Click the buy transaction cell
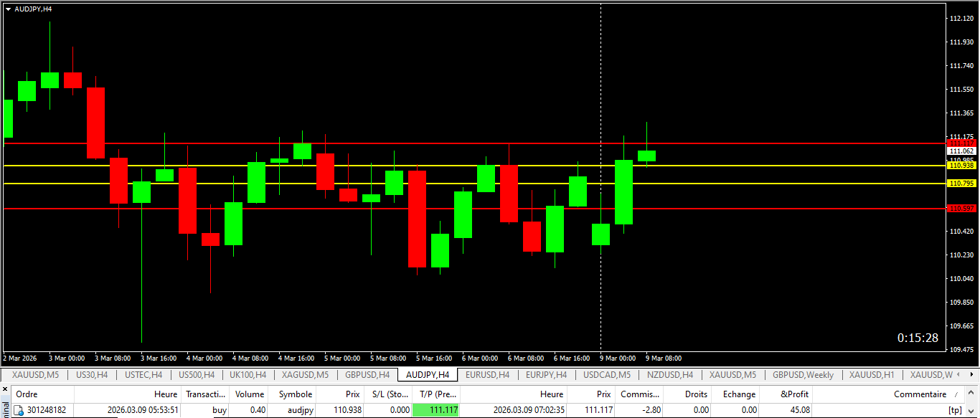Screen dimensions: 980x418 [220, 410]
